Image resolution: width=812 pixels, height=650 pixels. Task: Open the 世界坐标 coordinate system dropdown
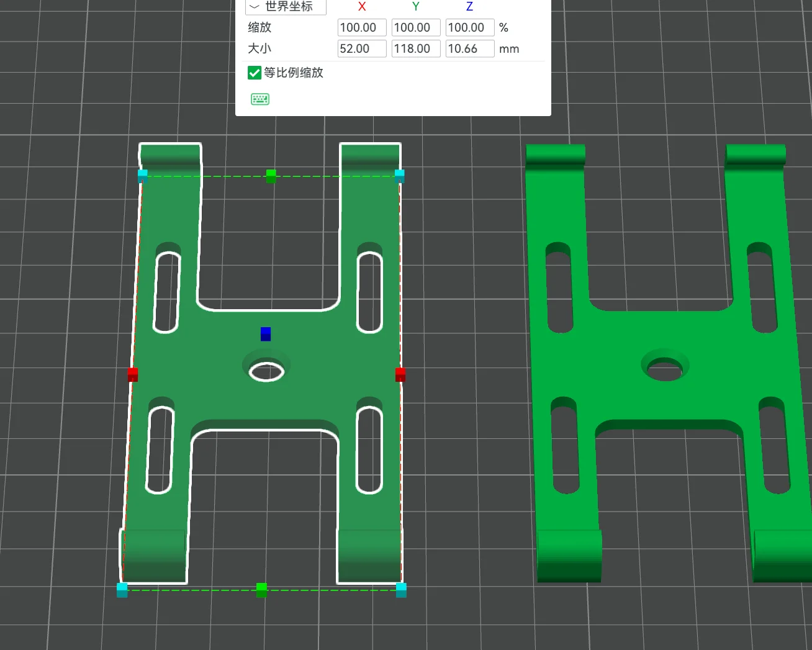point(286,7)
